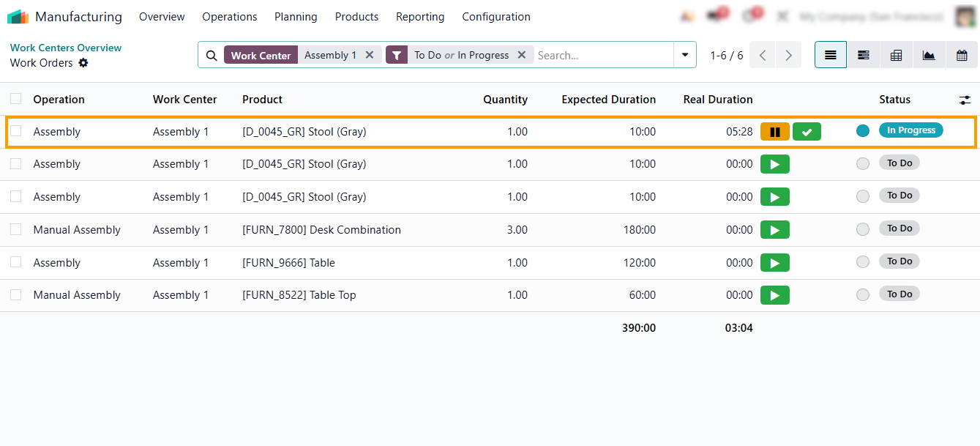This screenshot has width=980, height=446.
Task: Switch to the graph view
Action: pyautogui.click(x=929, y=55)
